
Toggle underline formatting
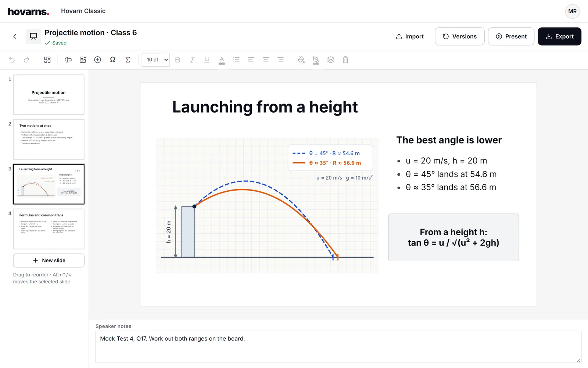click(x=207, y=60)
